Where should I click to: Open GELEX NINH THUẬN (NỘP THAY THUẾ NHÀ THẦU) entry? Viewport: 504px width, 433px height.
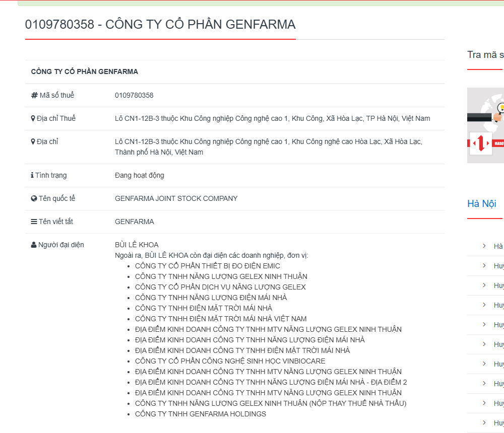pos(271,403)
